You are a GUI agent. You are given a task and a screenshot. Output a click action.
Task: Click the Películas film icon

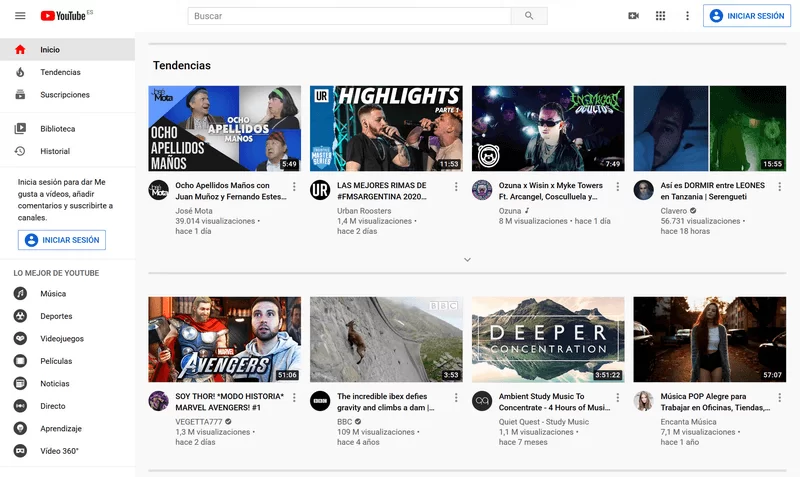20,361
